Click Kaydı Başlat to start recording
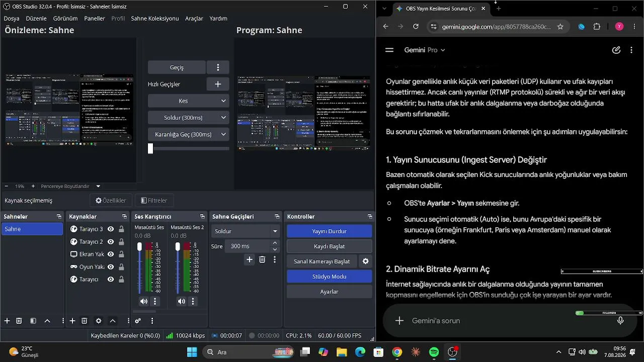The width and height of the screenshot is (644, 362). (x=330, y=246)
